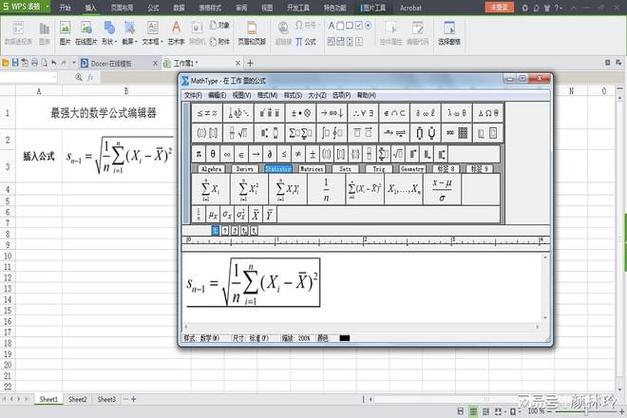Insert the ∂ partial derivative symbol
The height and width of the screenshot is (418, 627).
270,154
